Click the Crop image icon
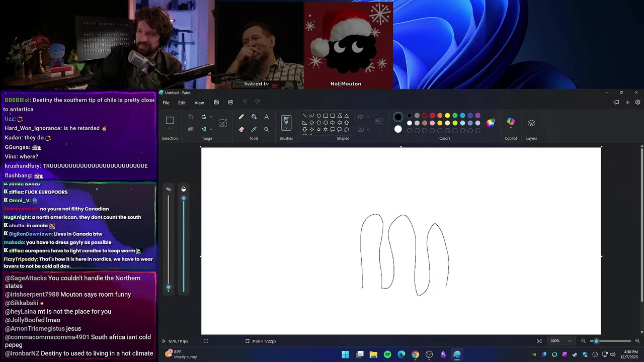Viewport: 644px width, 362px height. [x=191, y=117]
